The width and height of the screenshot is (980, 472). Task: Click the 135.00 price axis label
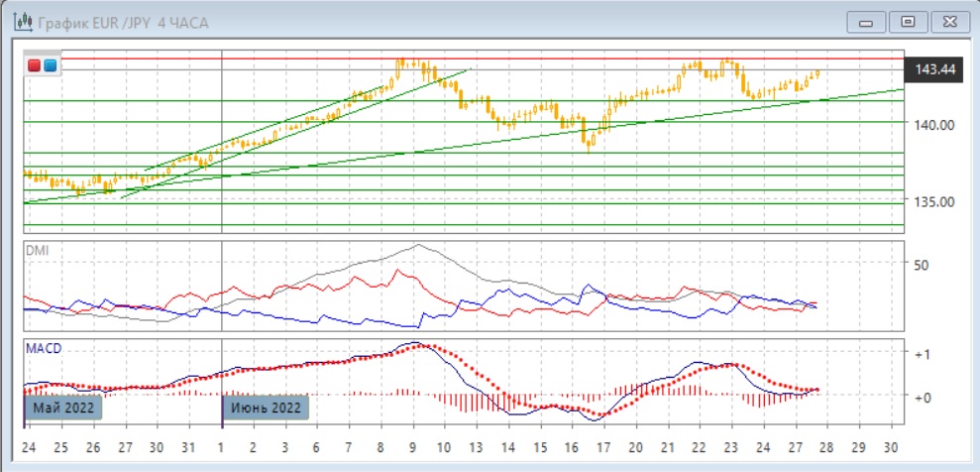(x=933, y=201)
